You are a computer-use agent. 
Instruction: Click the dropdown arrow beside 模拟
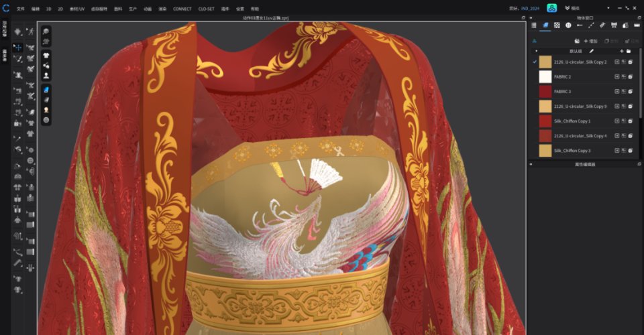click(608, 8)
